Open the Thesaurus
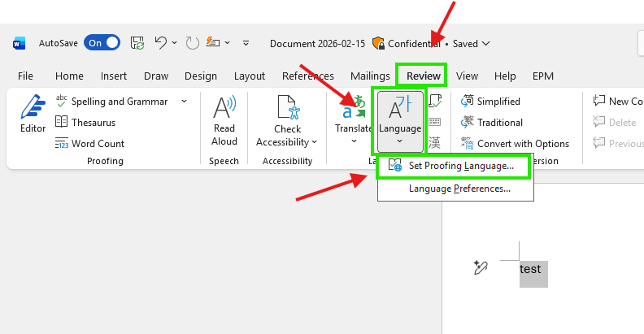 85,122
